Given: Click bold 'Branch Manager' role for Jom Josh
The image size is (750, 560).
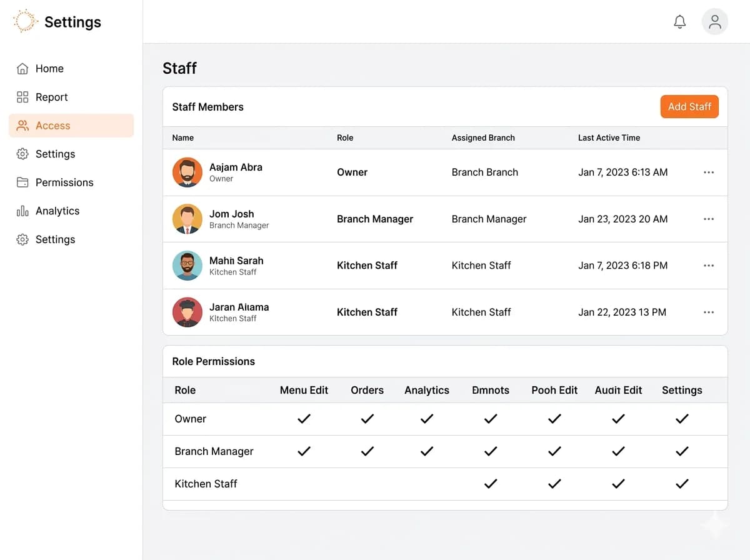Looking at the screenshot, I should [x=375, y=219].
